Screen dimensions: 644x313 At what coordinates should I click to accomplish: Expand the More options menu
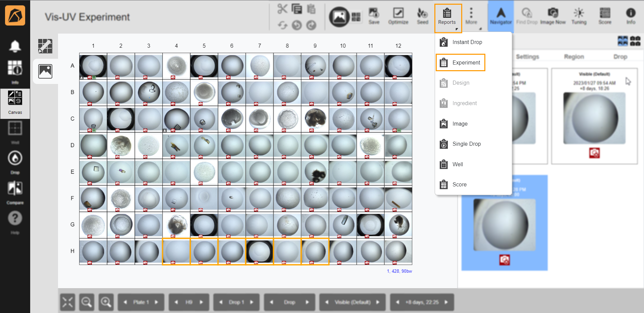tap(472, 16)
